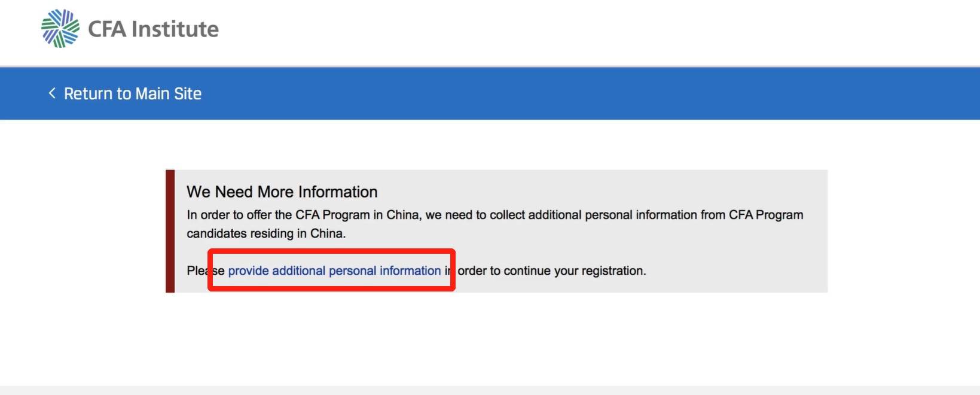Click the word 'Institute' in the header logo

[x=175, y=29]
